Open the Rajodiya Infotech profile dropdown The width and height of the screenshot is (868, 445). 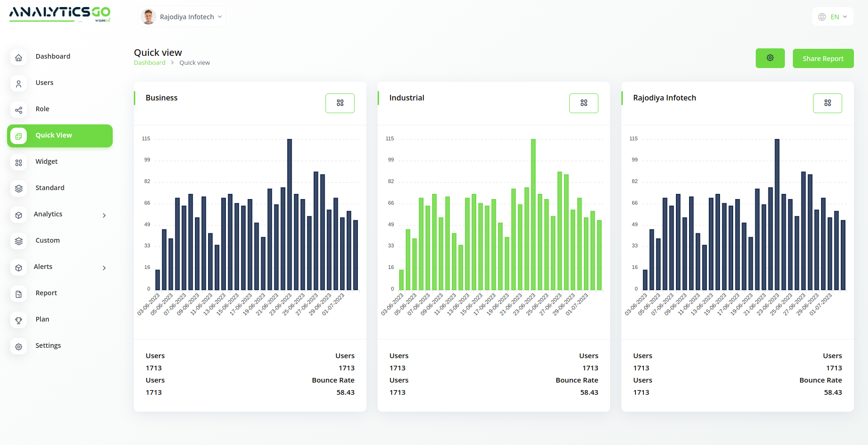point(182,17)
